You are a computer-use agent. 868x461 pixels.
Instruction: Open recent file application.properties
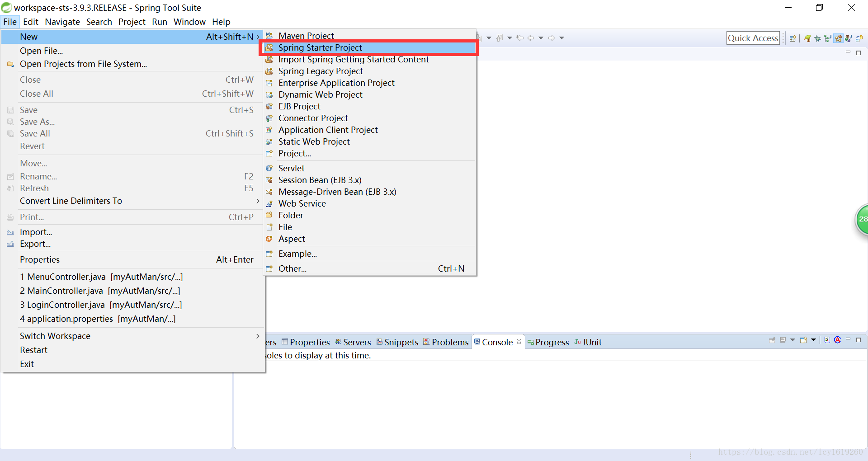(x=133, y=319)
